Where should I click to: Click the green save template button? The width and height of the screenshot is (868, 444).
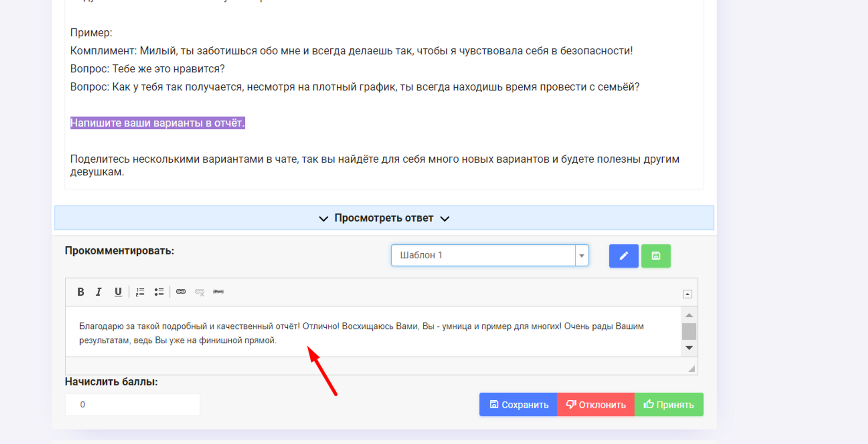pos(655,256)
